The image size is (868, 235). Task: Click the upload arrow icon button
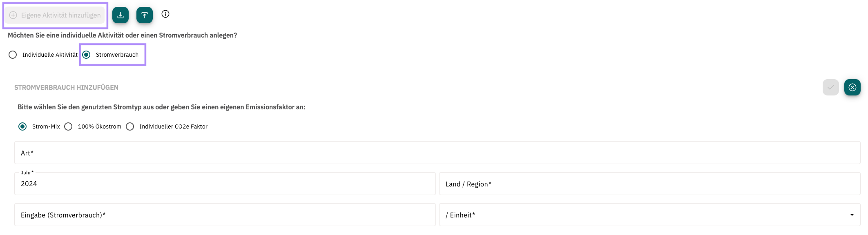pos(145,15)
